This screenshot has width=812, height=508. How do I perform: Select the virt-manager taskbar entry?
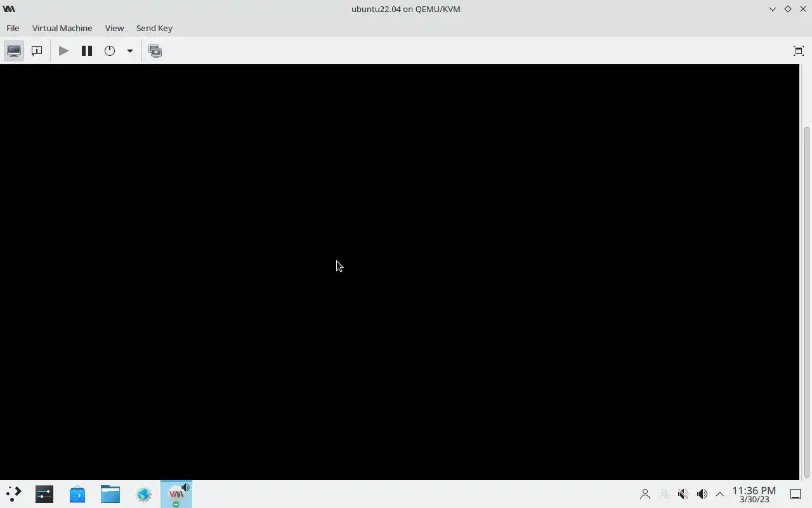point(176,494)
